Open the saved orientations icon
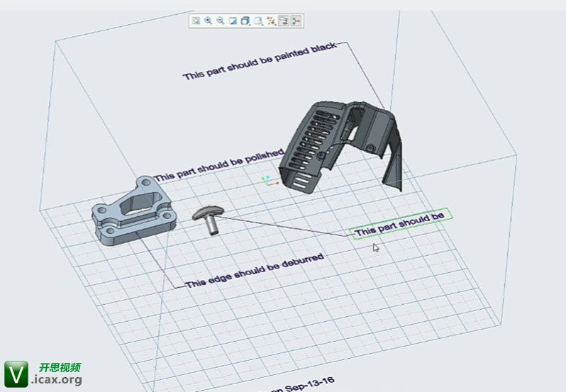The width and height of the screenshot is (566, 392). [x=258, y=21]
